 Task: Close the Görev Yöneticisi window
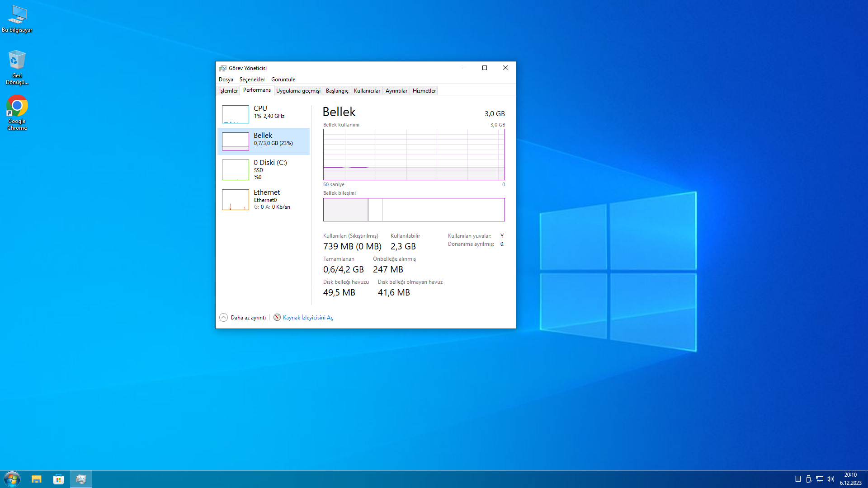pyautogui.click(x=505, y=68)
